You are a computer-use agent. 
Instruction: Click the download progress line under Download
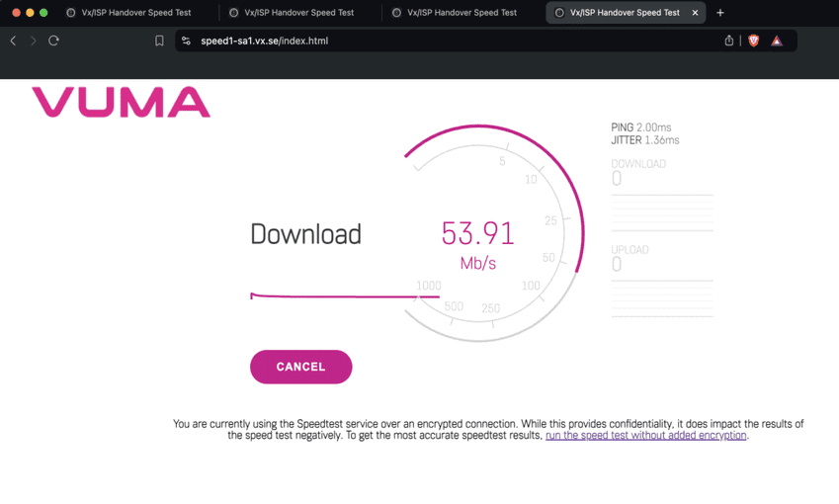(x=336, y=295)
